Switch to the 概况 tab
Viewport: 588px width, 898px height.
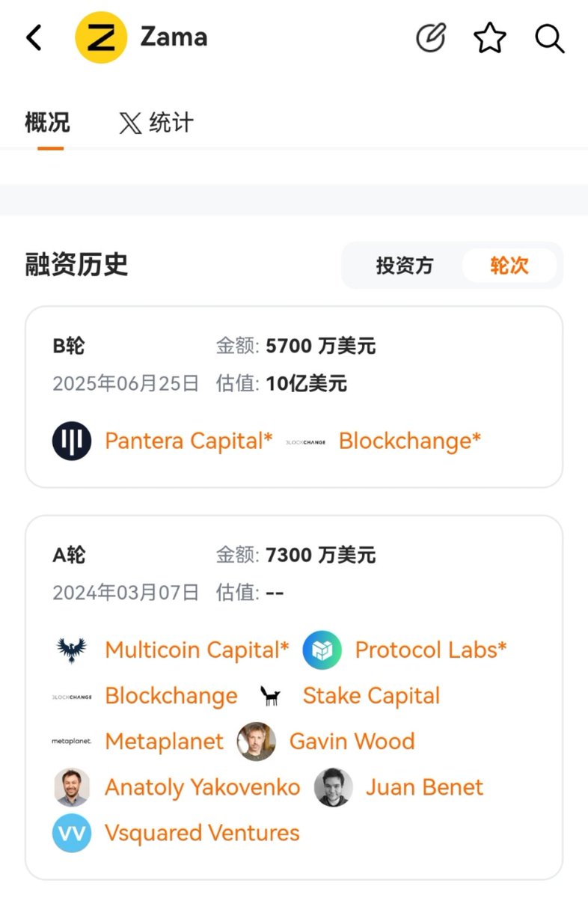click(x=48, y=122)
